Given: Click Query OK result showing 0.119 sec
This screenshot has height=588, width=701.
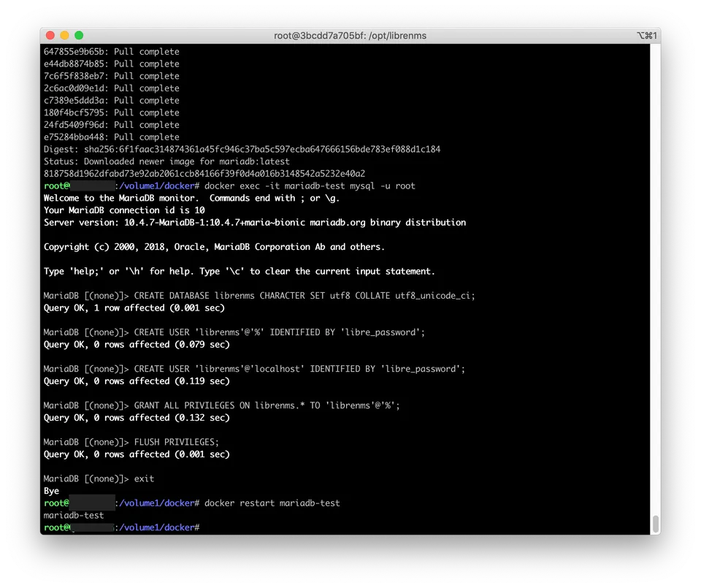Looking at the screenshot, I should [137, 381].
